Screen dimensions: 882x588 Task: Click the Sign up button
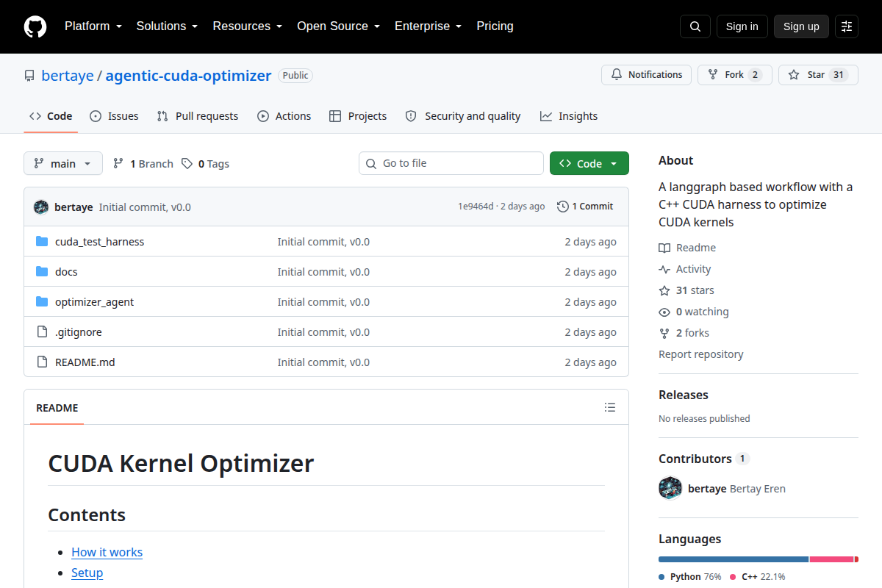coord(801,26)
